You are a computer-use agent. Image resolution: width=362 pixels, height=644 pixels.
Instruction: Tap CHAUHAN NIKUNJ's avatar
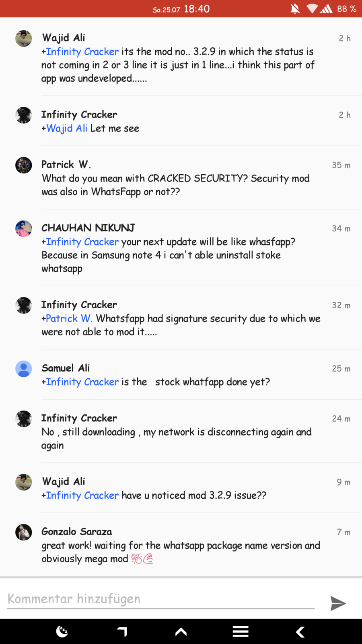[24, 229]
